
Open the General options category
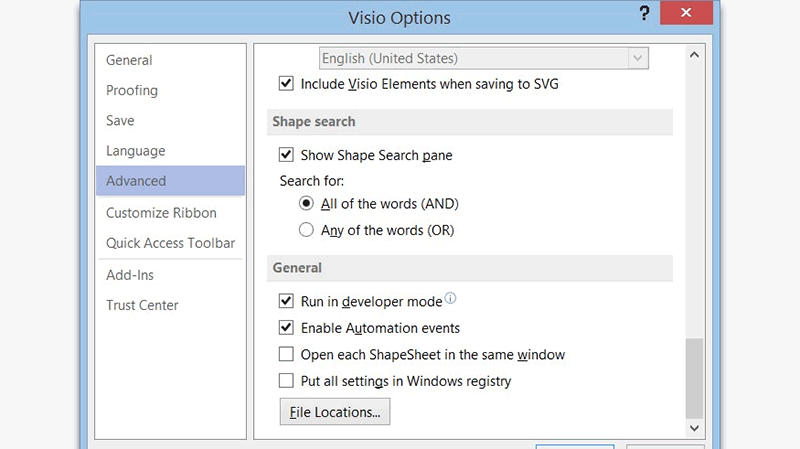pyautogui.click(x=170, y=60)
